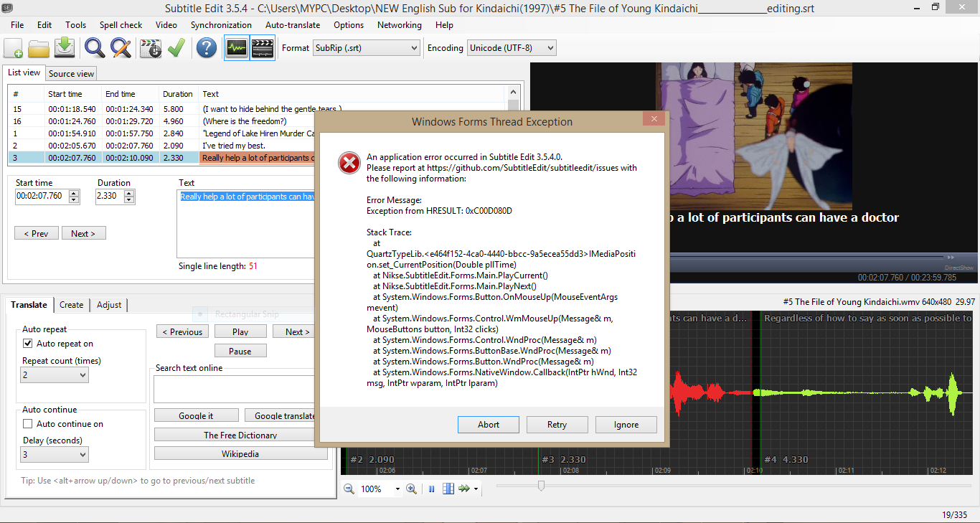This screenshot has width=980, height=523.
Task: Toggle the video view clapperboard icon
Action: click(262, 47)
